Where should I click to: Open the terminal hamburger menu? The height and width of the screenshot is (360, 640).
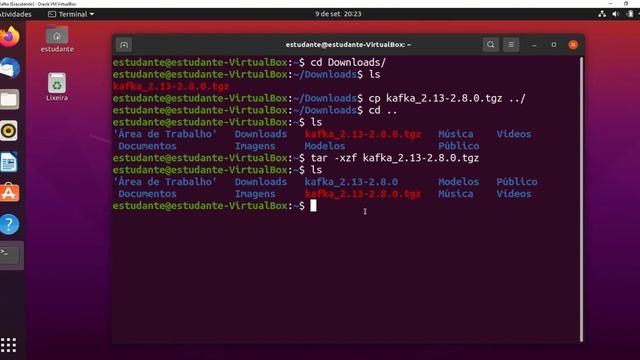click(511, 45)
